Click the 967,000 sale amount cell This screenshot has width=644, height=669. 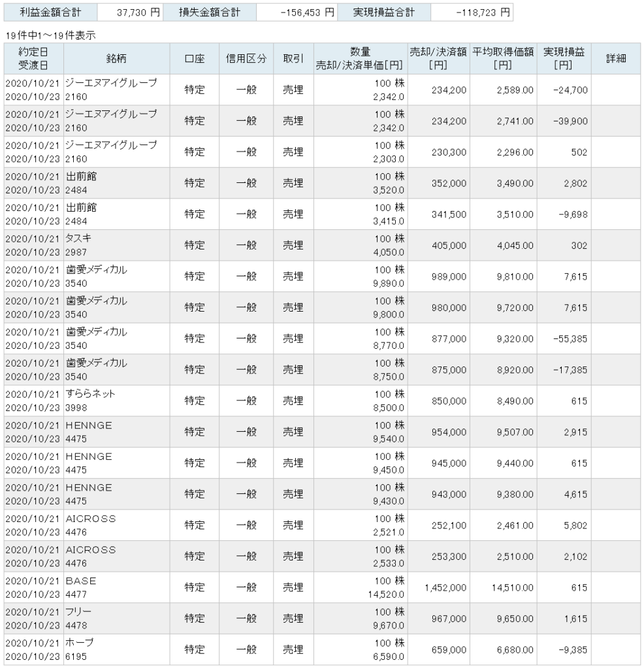click(438, 619)
